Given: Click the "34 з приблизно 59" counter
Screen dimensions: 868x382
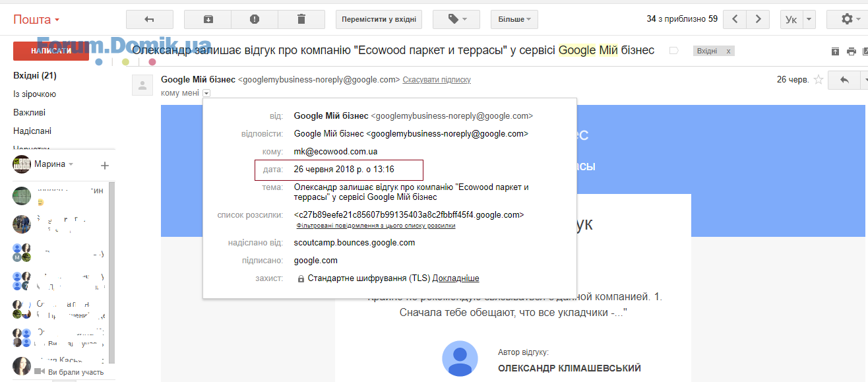Looking at the screenshot, I should tap(682, 19).
